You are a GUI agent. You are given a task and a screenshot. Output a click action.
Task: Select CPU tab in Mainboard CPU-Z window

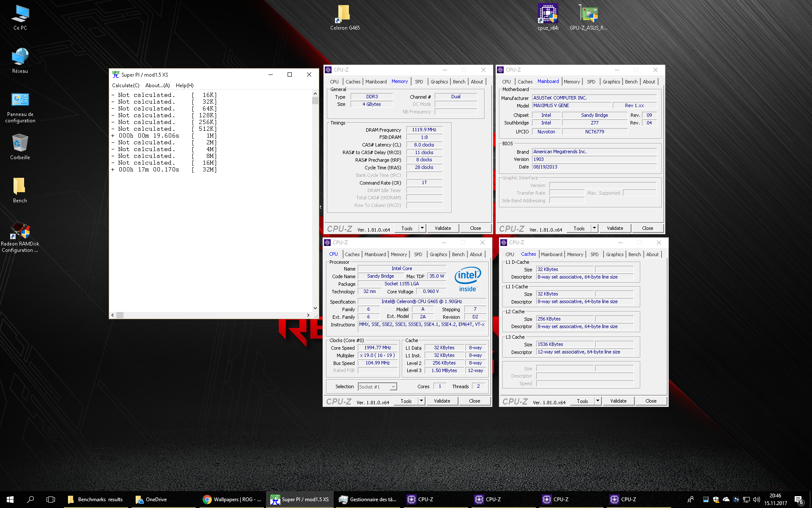point(506,82)
